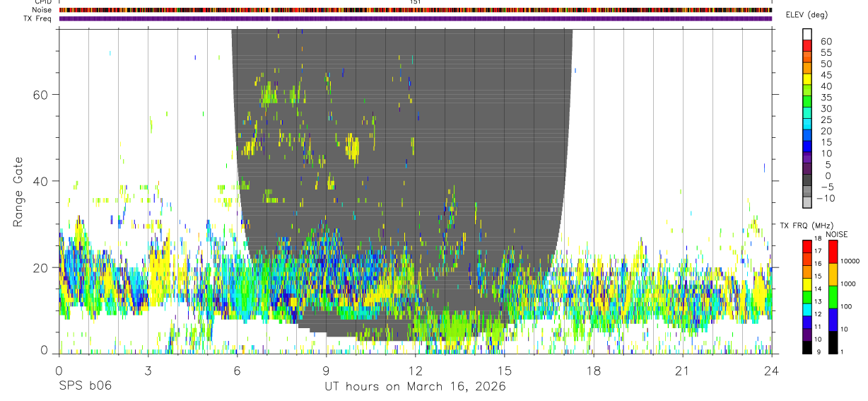This screenshot has width=868, height=401.
Task: Click the 'CPID' row label at top left
Action: 42,2
